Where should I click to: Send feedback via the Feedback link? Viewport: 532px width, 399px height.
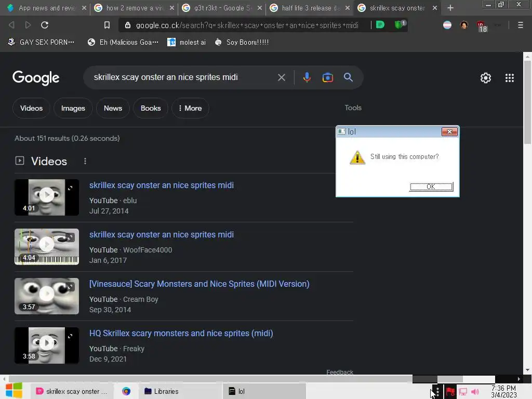[340, 372]
